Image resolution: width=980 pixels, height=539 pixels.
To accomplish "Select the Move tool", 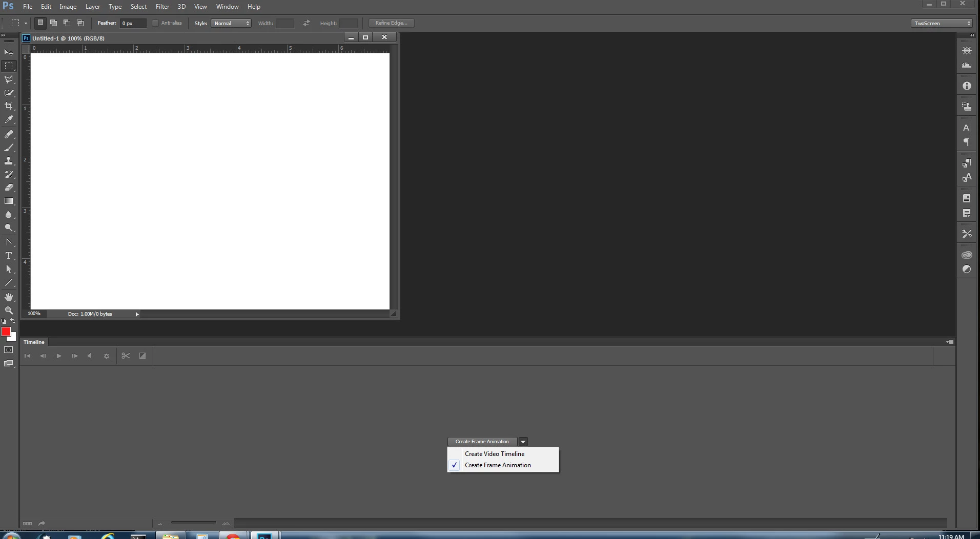I will click(9, 53).
